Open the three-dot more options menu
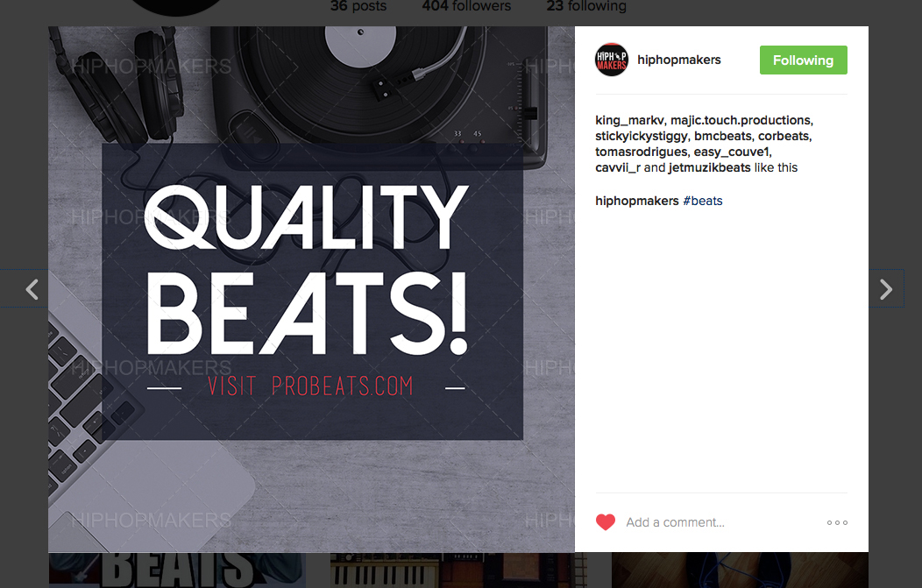 pyautogui.click(x=837, y=522)
